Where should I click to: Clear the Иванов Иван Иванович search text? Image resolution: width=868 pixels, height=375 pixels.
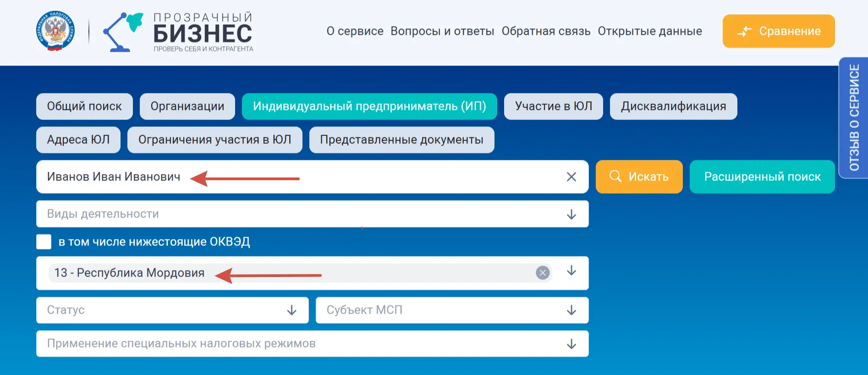(571, 177)
